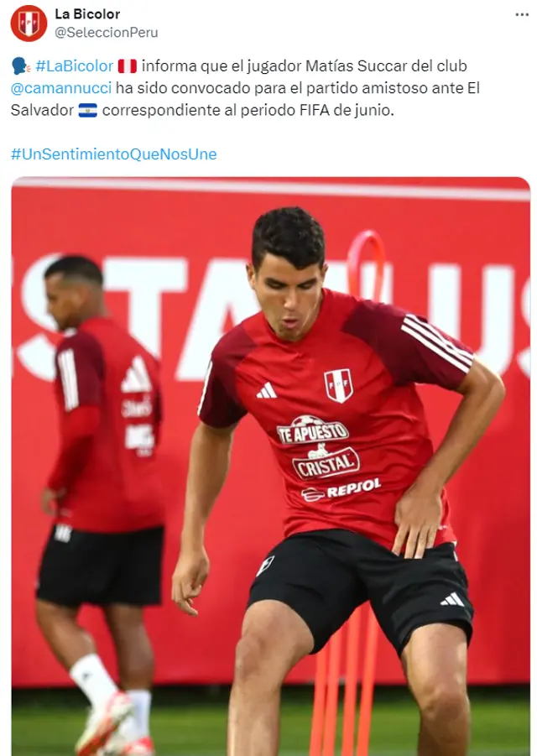Click the Te Apuesto sponsor logo
Image resolution: width=537 pixels, height=756 pixels.
tap(312, 430)
